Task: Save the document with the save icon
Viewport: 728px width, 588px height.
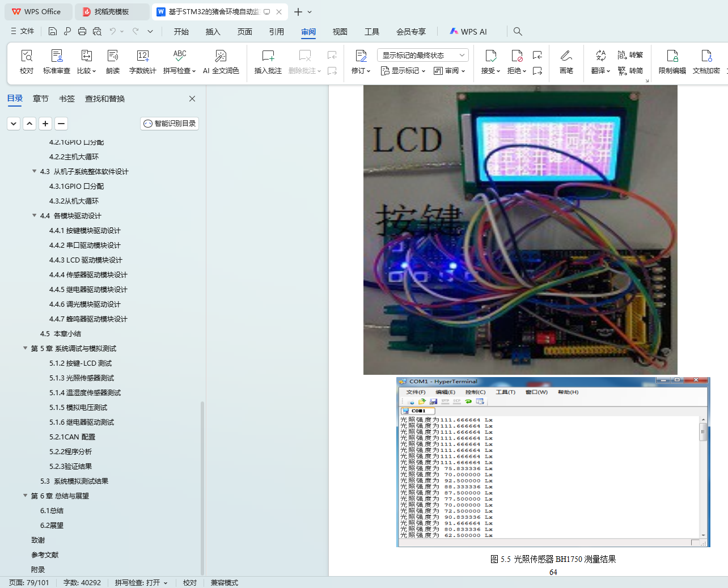Action: (x=53, y=32)
